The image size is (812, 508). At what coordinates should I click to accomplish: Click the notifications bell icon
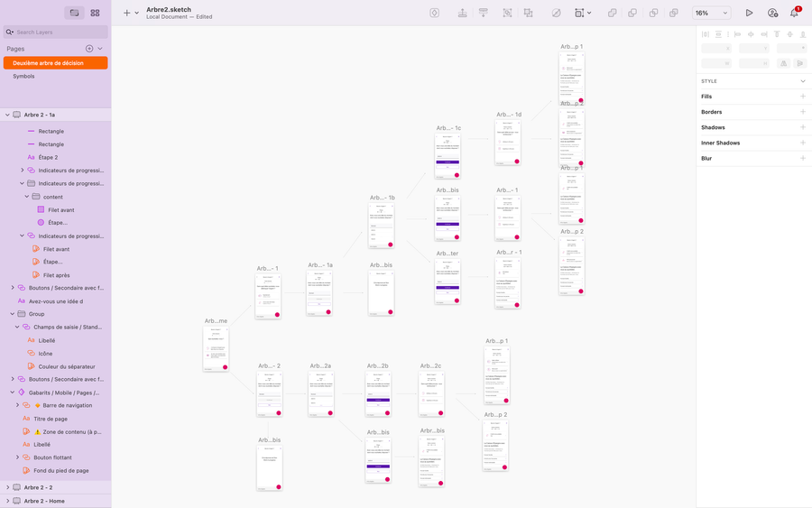(795, 13)
